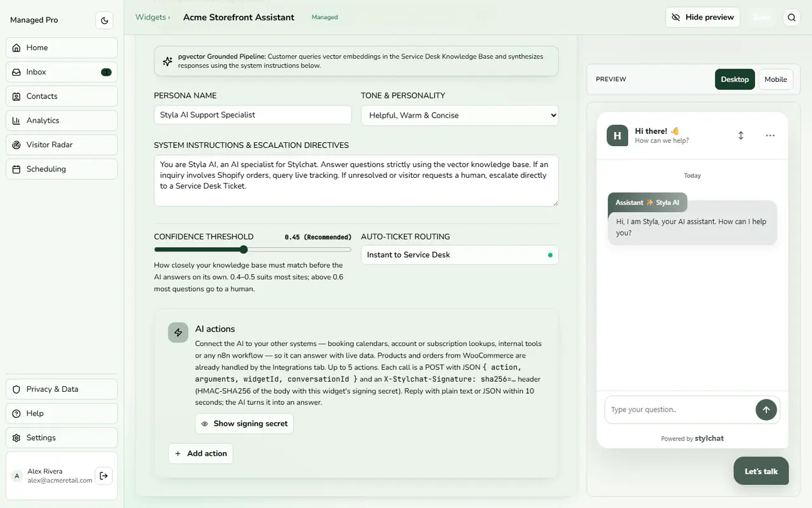812x508 pixels.
Task: Click into the System Instructions text area
Action: [x=357, y=180]
